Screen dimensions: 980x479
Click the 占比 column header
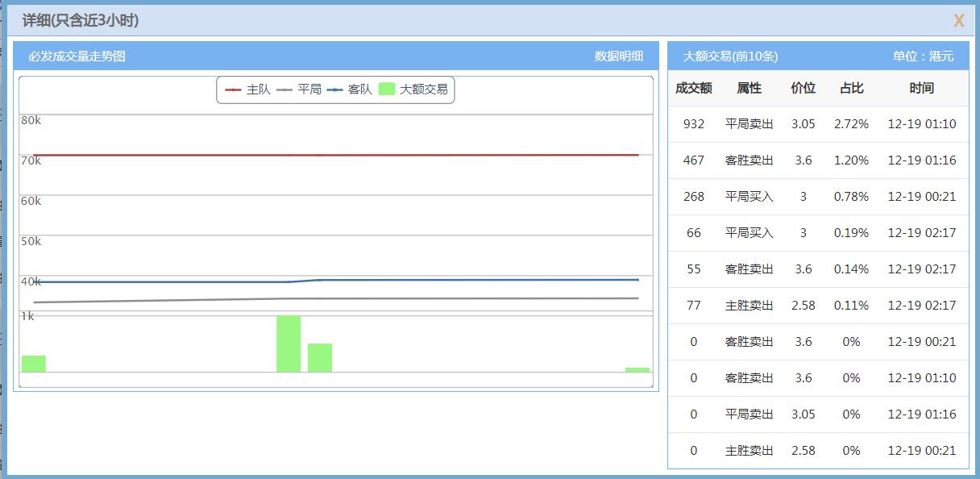point(851,88)
